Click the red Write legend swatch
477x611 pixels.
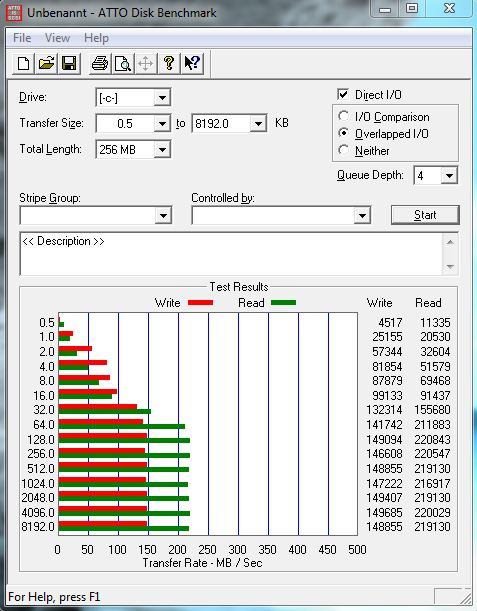[200, 302]
